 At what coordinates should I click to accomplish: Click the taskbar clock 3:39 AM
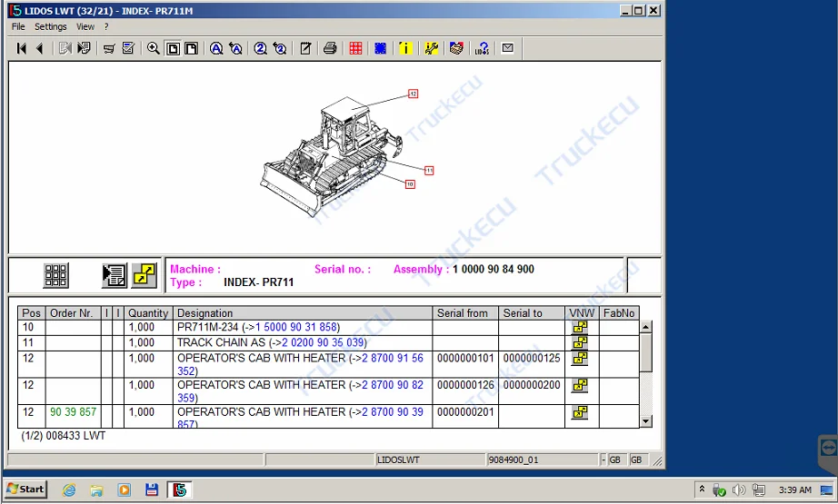pyautogui.click(x=794, y=489)
